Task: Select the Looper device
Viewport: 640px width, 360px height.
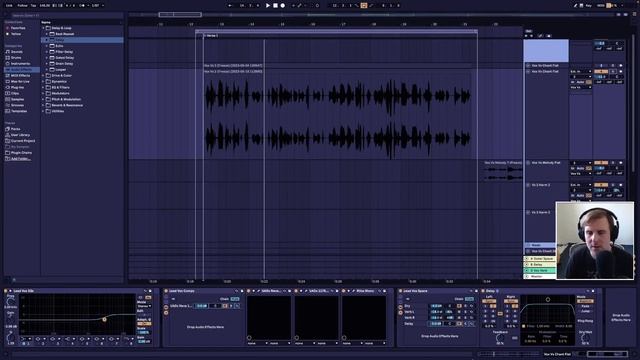Action: (61, 70)
